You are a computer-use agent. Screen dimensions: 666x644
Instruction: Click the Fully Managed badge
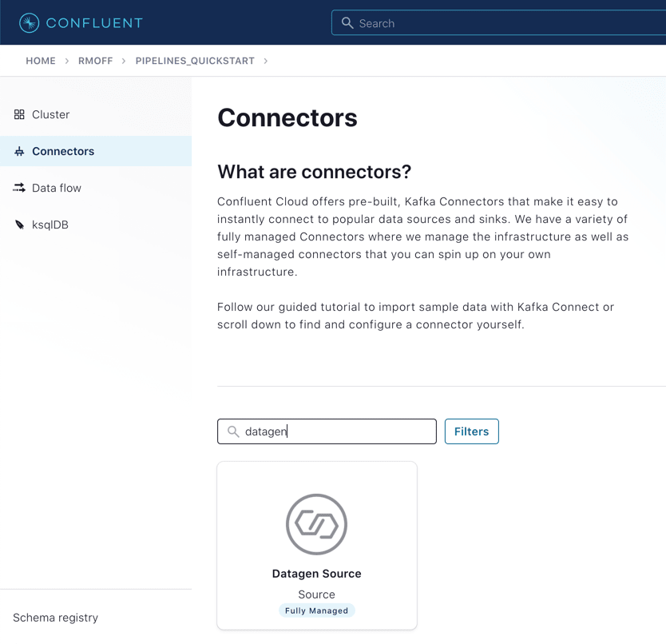316,610
